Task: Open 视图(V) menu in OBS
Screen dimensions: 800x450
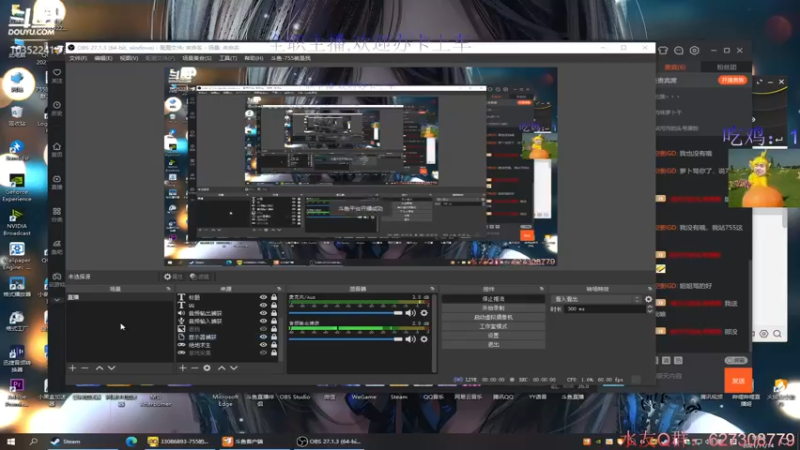Action: point(129,58)
